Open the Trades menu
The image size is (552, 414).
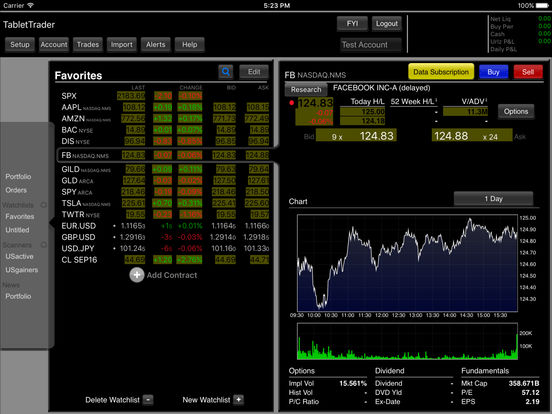pyautogui.click(x=88, y=45)
